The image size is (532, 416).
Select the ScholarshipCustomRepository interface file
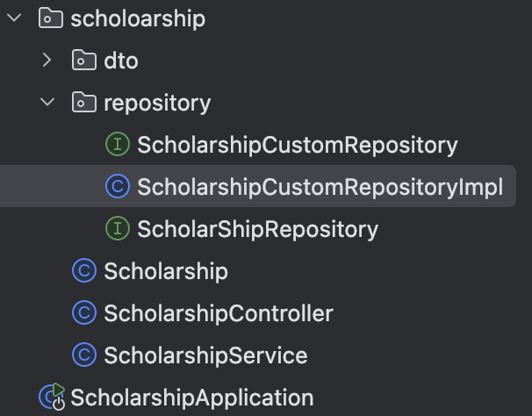298,145
